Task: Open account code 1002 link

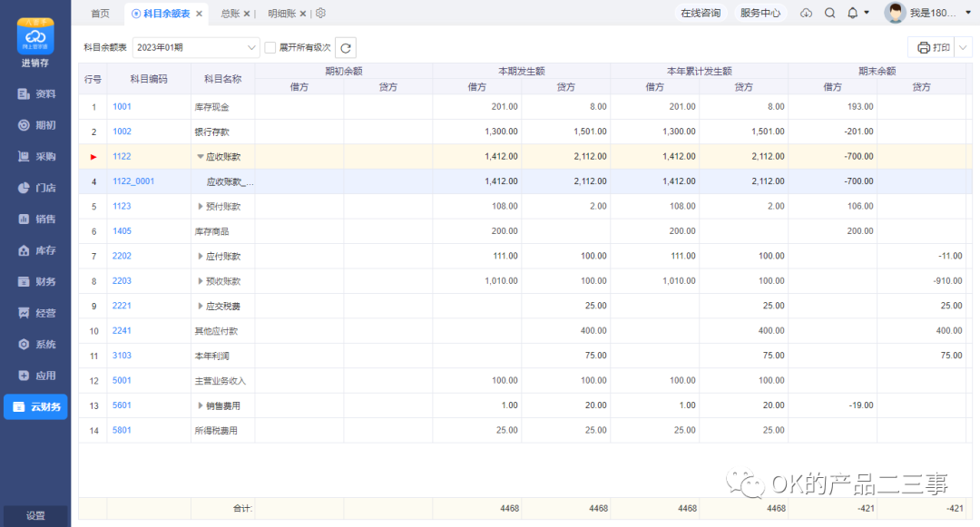Action: tap(122, 132)
